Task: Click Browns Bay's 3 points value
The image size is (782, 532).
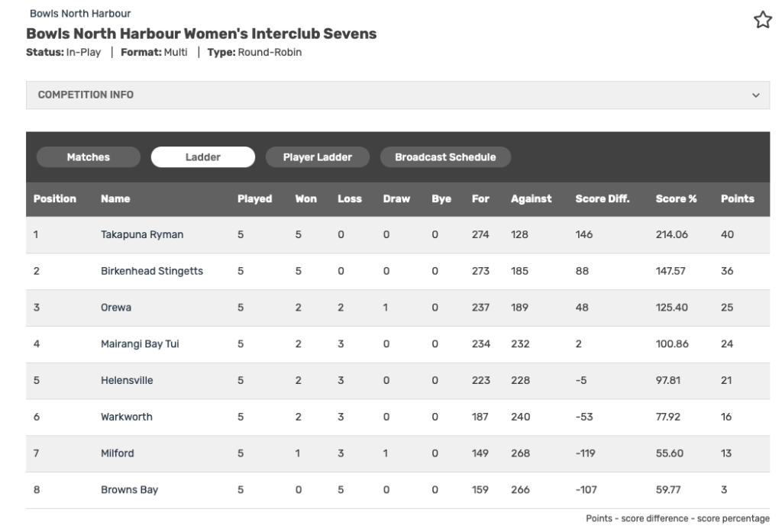Action: pyautogui.click(x=724, y=489)
